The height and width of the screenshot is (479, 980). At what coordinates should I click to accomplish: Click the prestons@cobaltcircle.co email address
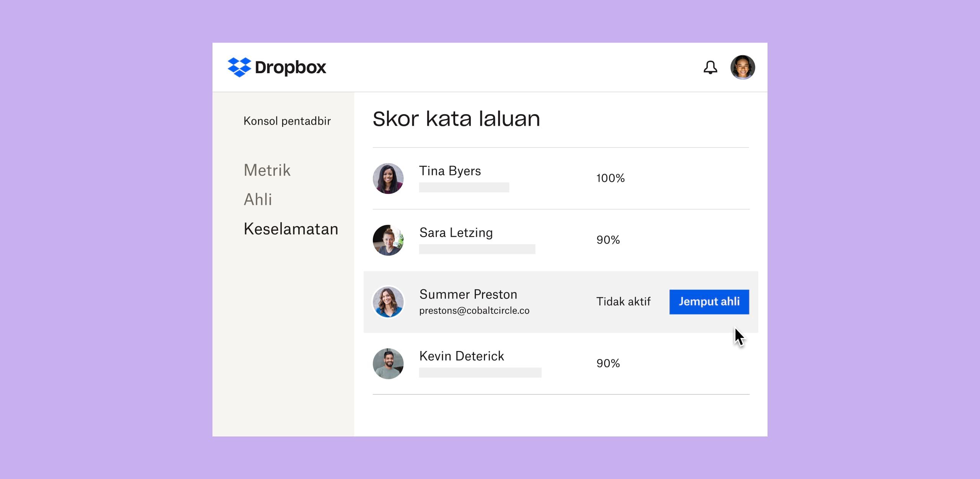[x=475, y=311]
